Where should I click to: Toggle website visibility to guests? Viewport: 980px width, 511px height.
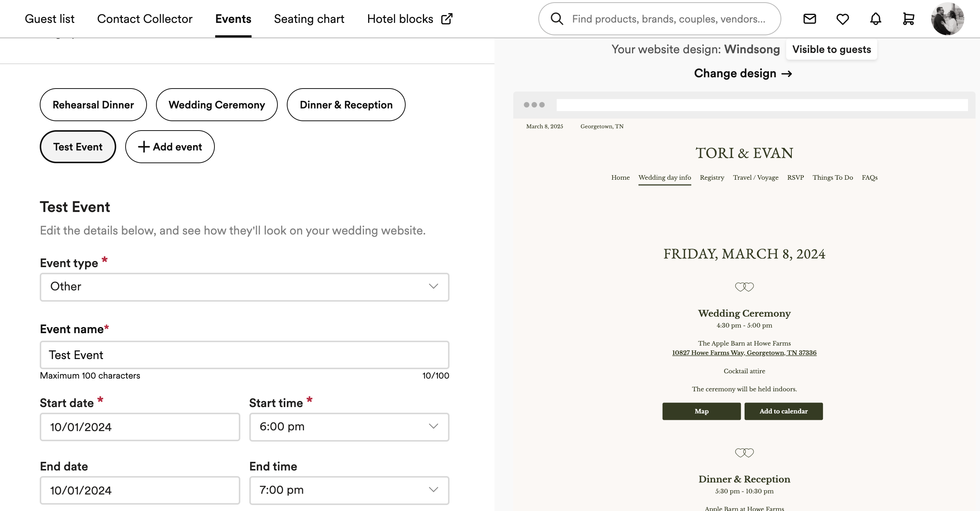tap(832, 49)
